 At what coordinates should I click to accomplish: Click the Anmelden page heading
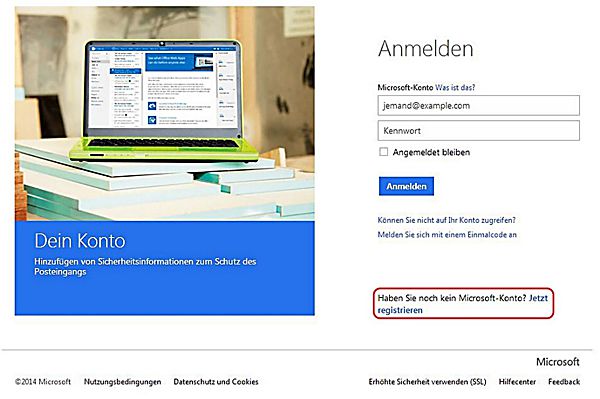tap(426, 49)
